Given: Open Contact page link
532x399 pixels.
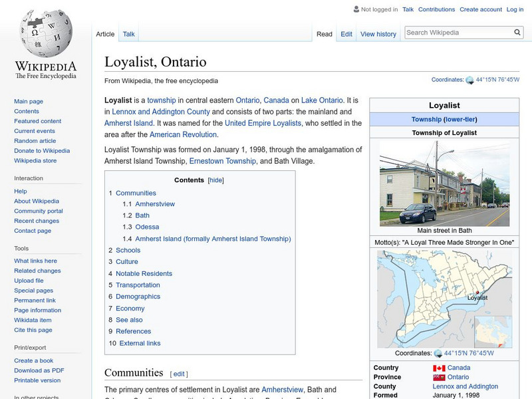Looking at the screenshot, I should pos(33,230).
